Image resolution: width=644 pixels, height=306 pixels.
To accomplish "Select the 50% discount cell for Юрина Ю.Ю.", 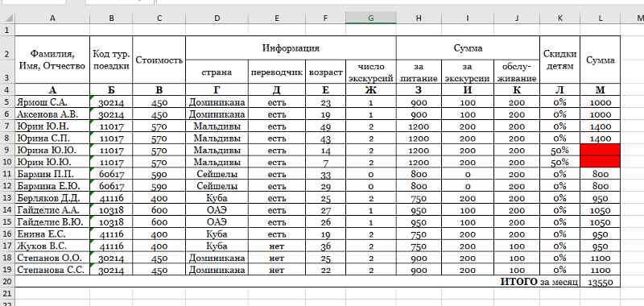I will [559, 151].
